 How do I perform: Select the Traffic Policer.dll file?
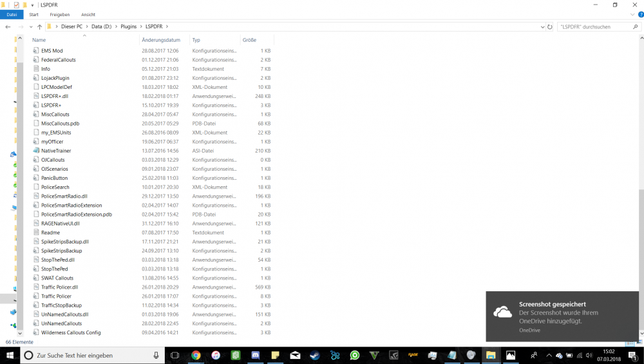tap(59, 287)
